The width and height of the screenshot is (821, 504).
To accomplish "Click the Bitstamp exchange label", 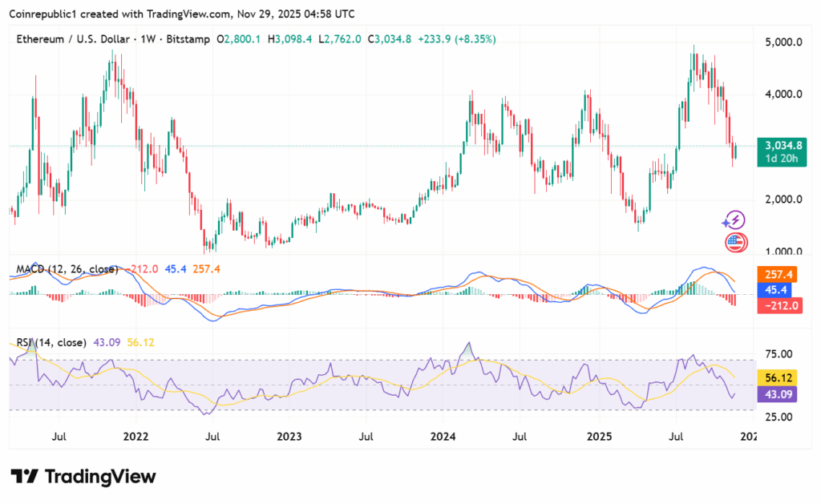I will [186, 38].
